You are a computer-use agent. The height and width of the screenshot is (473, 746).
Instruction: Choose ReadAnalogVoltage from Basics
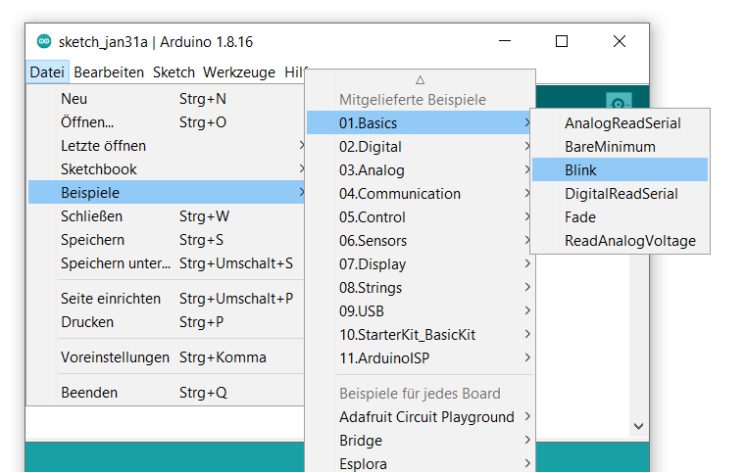tap(629, 241)
